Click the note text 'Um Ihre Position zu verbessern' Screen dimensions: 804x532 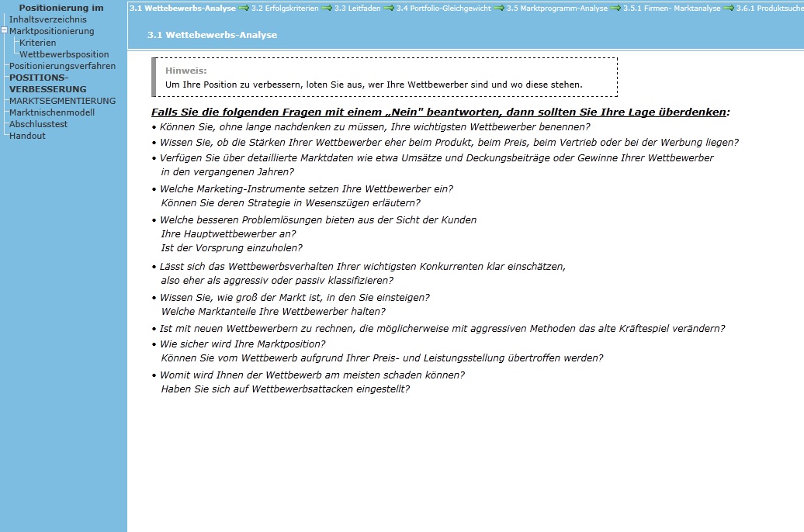[x=374, y=85]
